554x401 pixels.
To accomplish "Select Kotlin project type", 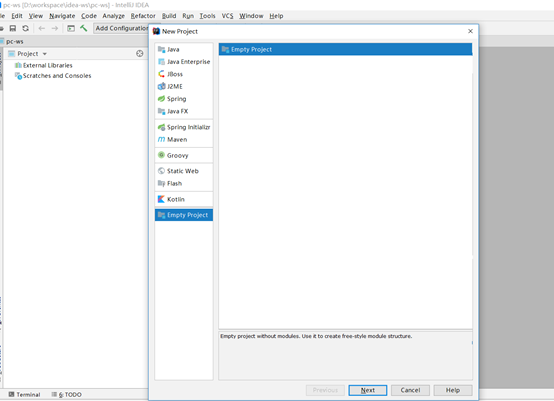I will pos(184,199).
